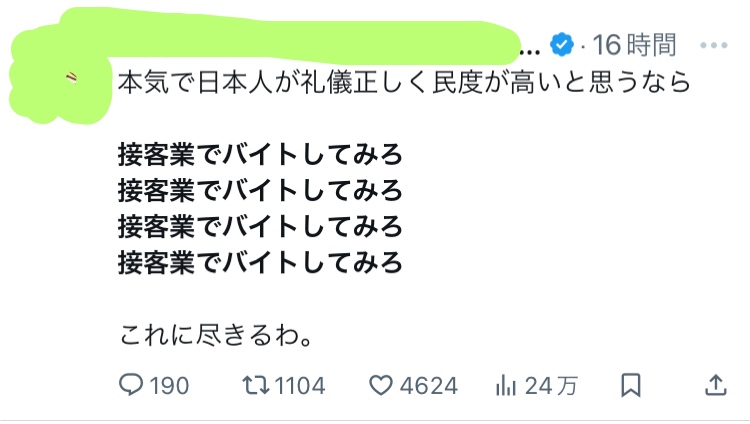Click the last bold 接客業でバイトしてみろ line
Viewport: 750px width, 424px height.
260,263
